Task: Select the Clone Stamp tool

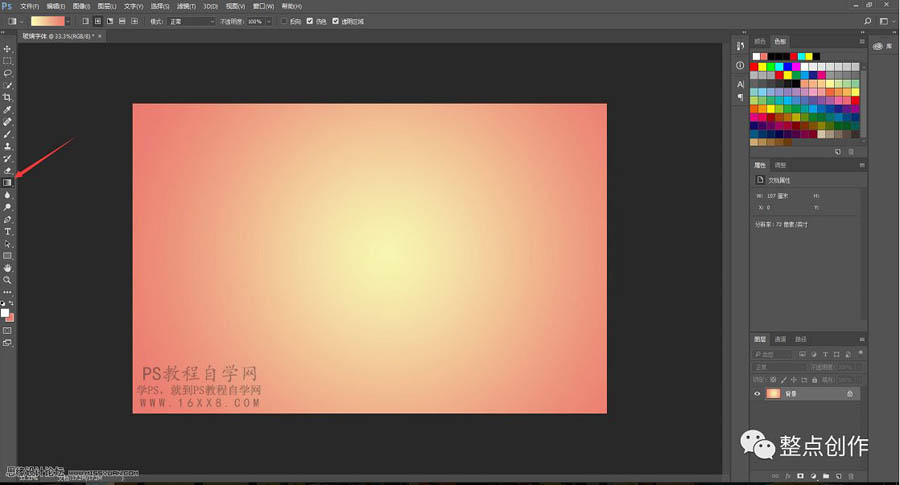Action: coord(7,146)
